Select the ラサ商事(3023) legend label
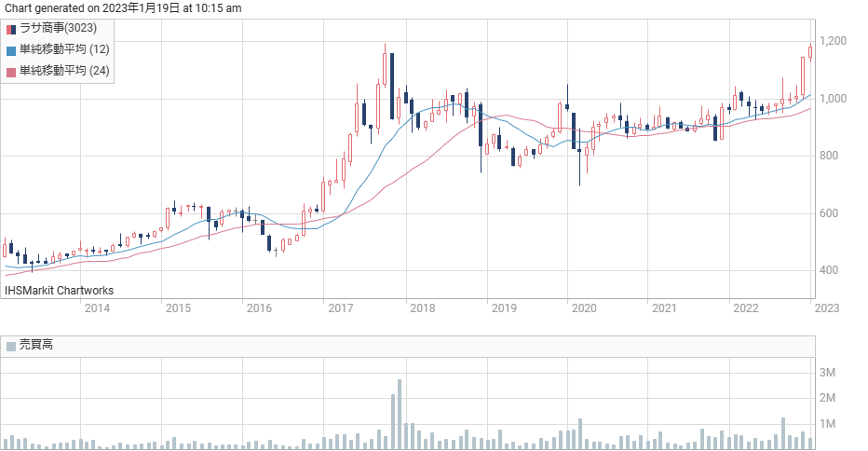Screen dimensions: 868x451 coord(58,28)
